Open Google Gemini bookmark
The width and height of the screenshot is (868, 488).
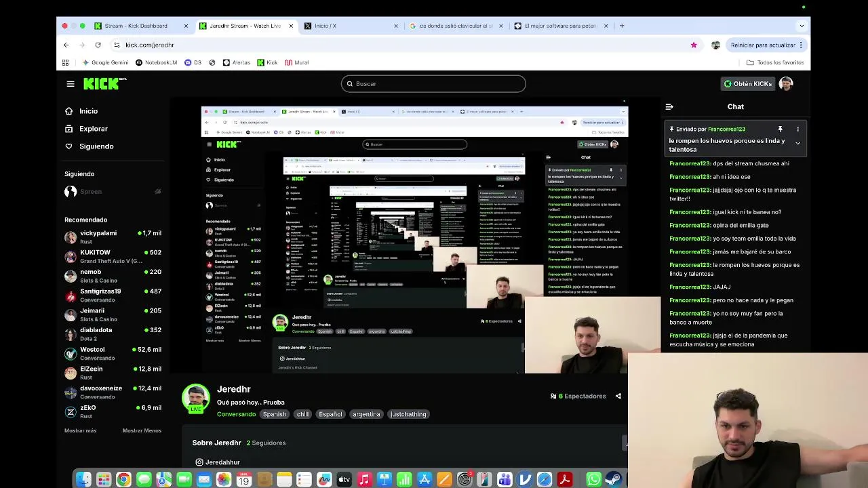pyautogui.click(x=105, y=62)
